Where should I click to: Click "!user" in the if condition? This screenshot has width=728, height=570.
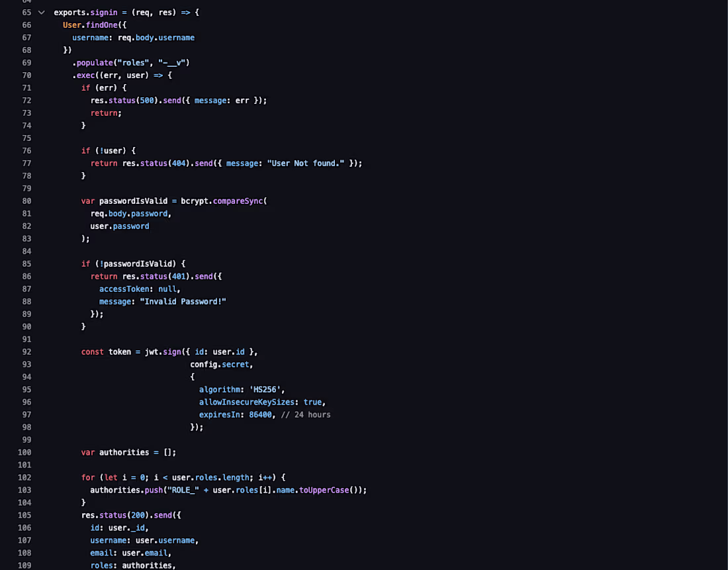[111, 150]
